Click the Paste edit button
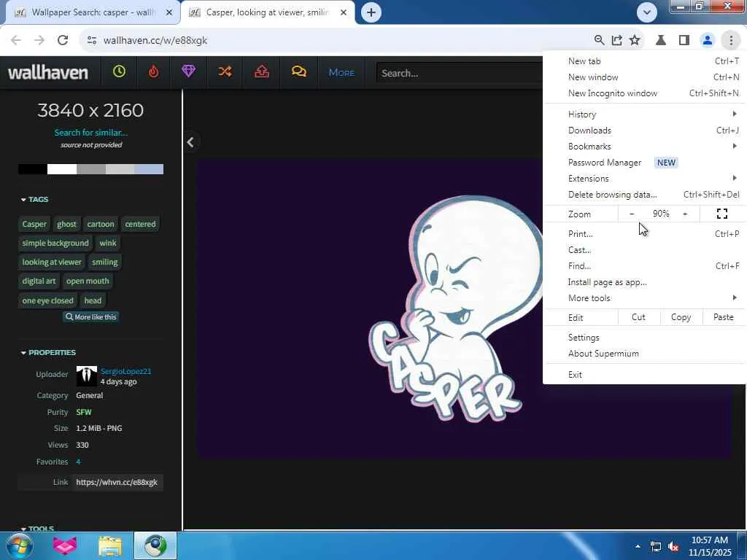The width and height of the screenshot is (747, 560). (x=723, y=317)
